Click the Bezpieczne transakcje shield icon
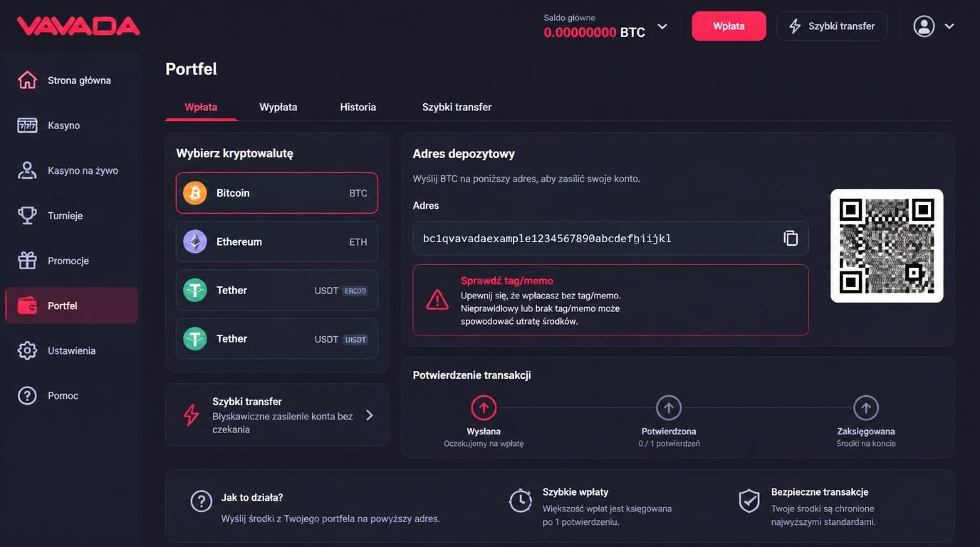The image size is (980, 547). (749, 501)
